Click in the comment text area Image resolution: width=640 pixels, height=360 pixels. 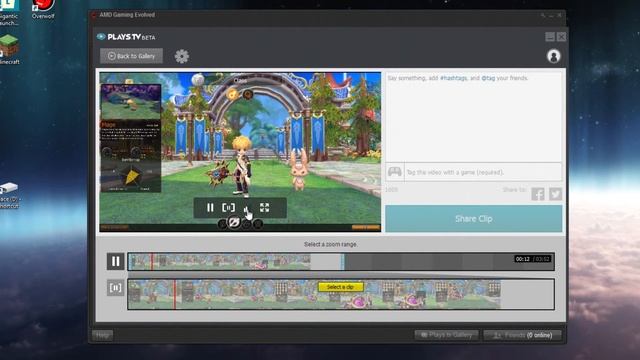(473, 117)
